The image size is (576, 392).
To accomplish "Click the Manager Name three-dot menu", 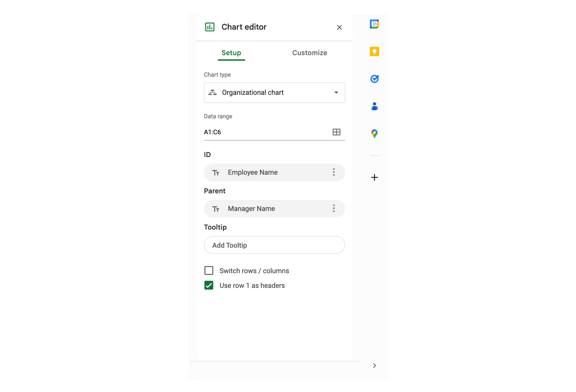I will point(334,208).
